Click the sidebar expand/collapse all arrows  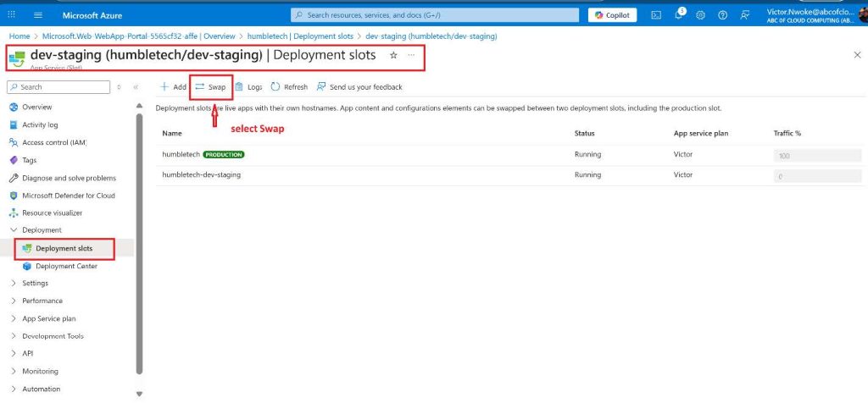click(119, 87)
